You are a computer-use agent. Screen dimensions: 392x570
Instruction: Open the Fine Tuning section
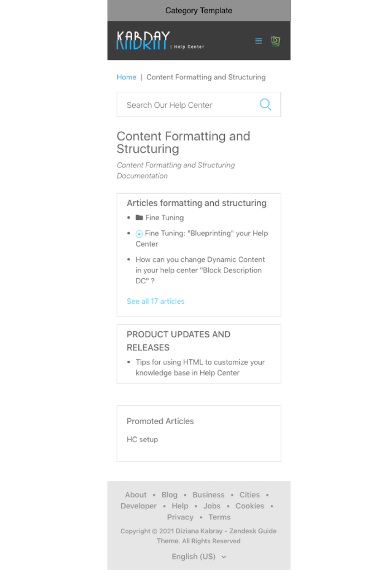pyautogui.click(x=165, y=218)
